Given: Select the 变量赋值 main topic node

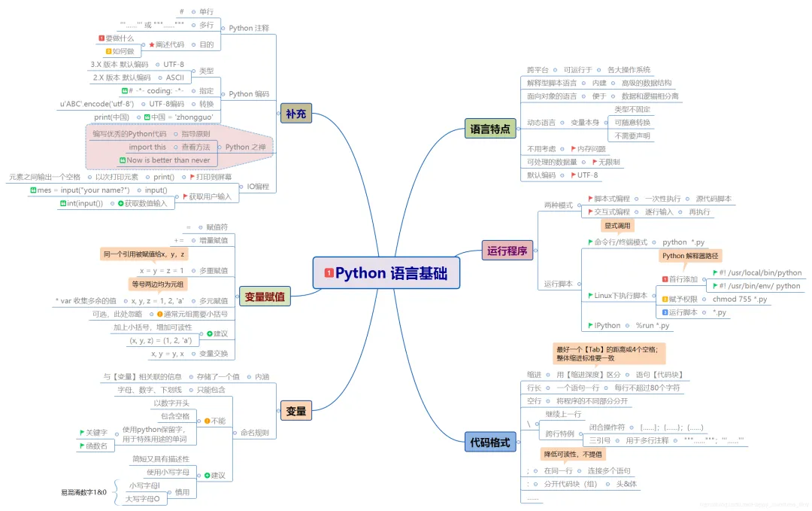Looking at the screenshot, I should (265, 297).
